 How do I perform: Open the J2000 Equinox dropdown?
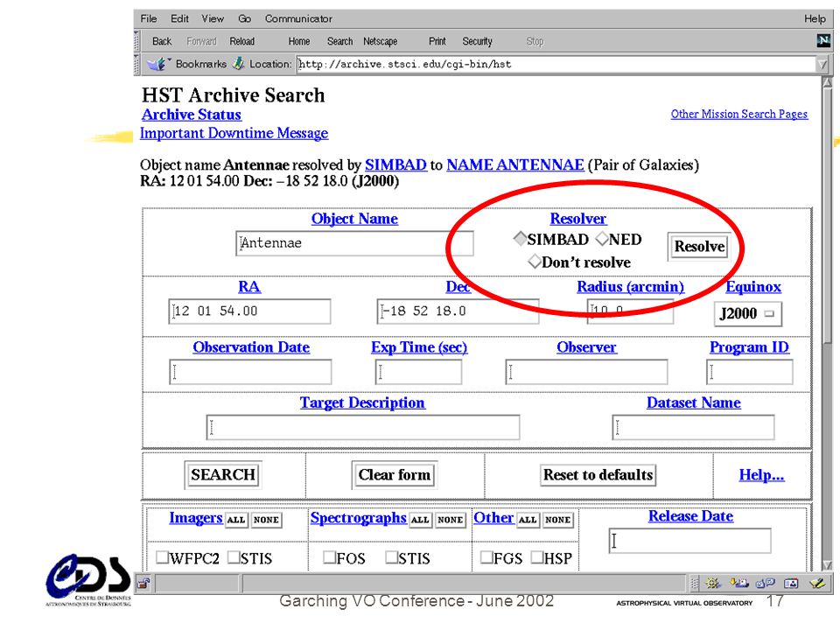click(748, 313)
